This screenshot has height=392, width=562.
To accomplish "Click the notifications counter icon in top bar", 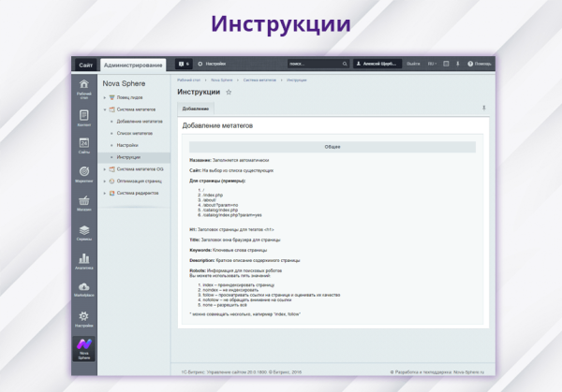I will pyautogui.click(x=184, y=64).
